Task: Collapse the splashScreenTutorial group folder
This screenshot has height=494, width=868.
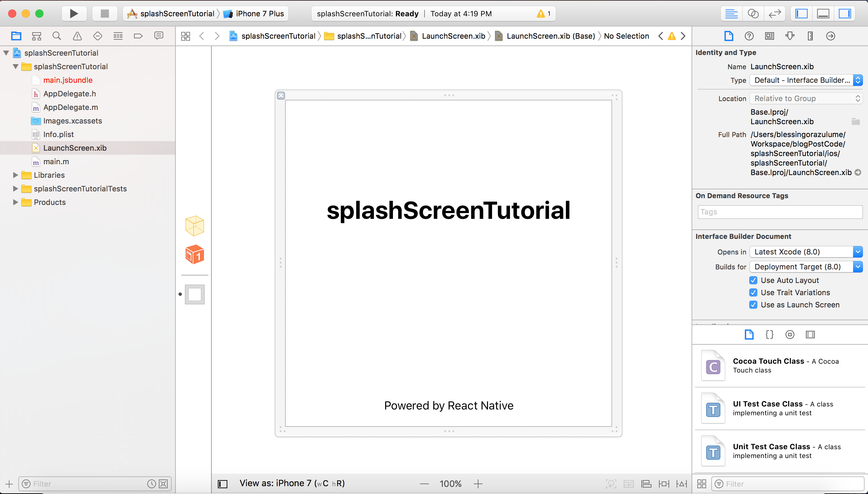Action: (16, 66)
